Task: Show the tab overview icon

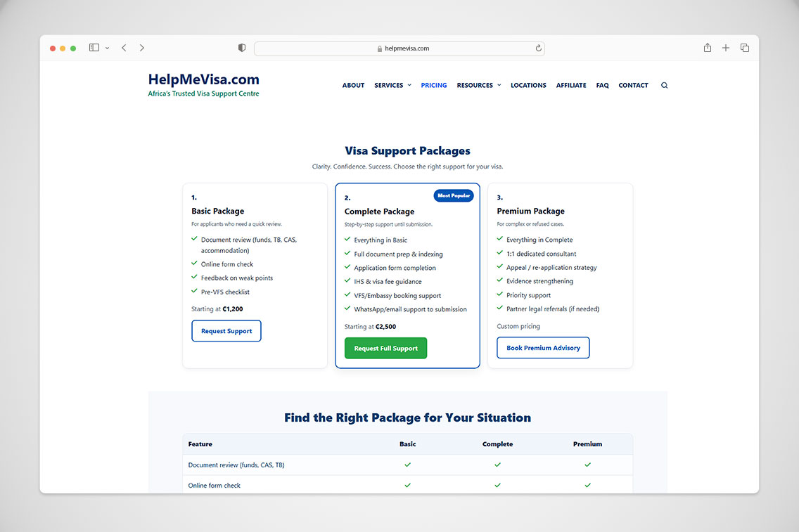Action: [745, 48]
